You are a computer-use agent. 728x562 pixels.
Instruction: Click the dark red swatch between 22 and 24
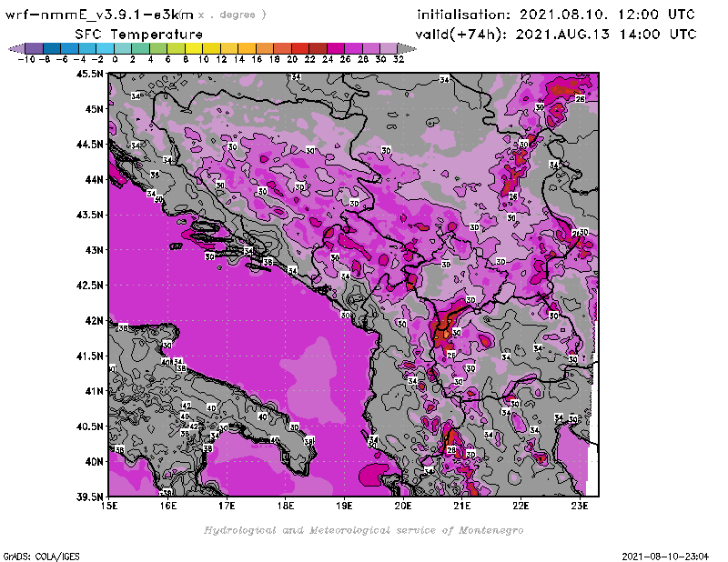tap(318, 48)
